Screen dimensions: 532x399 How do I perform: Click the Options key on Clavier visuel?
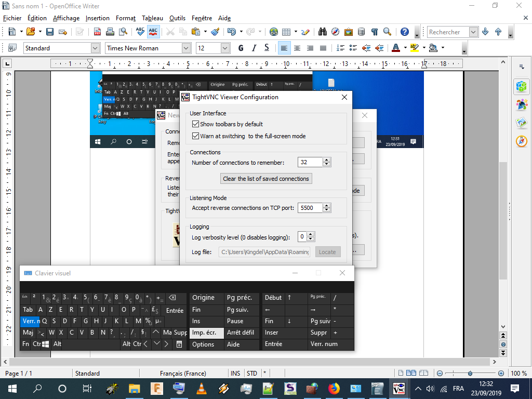(207, 344)
